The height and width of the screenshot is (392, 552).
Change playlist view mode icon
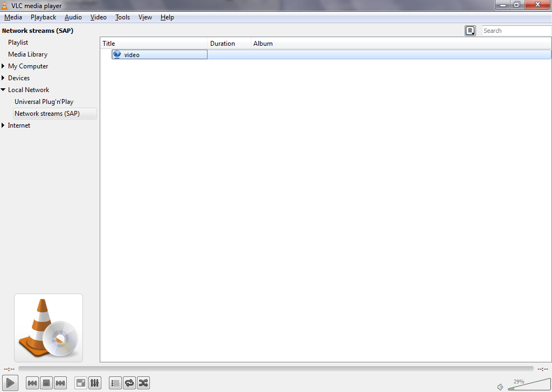(470, 31)
